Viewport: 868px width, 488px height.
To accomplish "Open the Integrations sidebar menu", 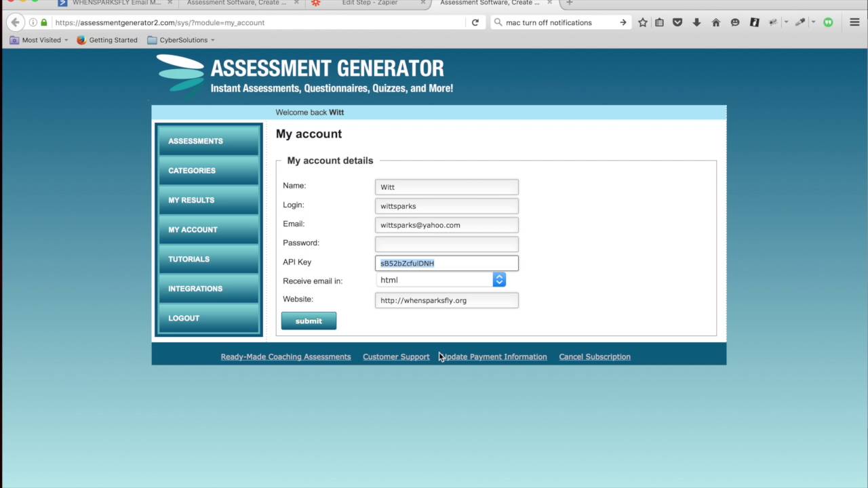I will pyautogui.click(x=209, y=289).
